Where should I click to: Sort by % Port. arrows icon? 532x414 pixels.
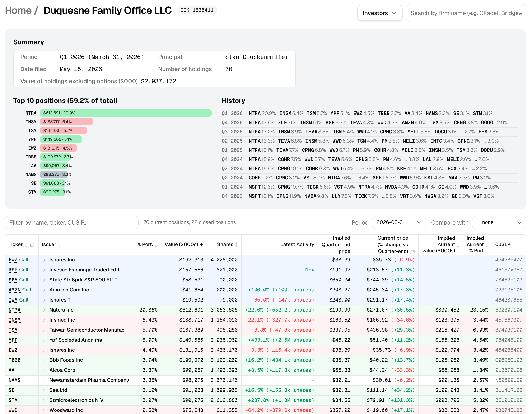point(156,245)
